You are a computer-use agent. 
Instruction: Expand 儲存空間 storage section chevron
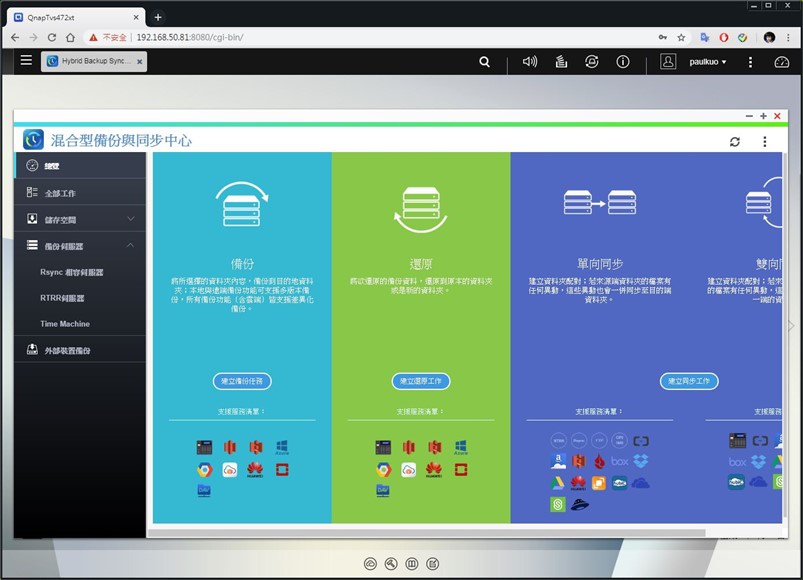click(131, 219)
